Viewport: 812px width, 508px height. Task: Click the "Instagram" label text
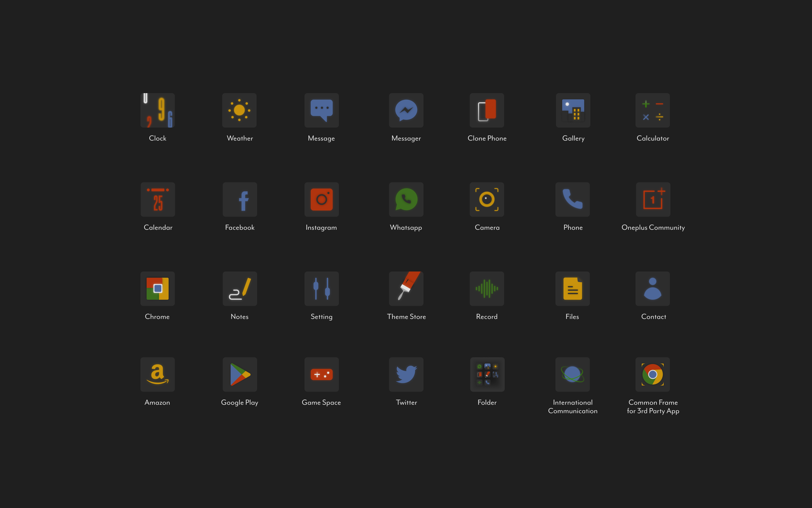(x=321, y=228)
